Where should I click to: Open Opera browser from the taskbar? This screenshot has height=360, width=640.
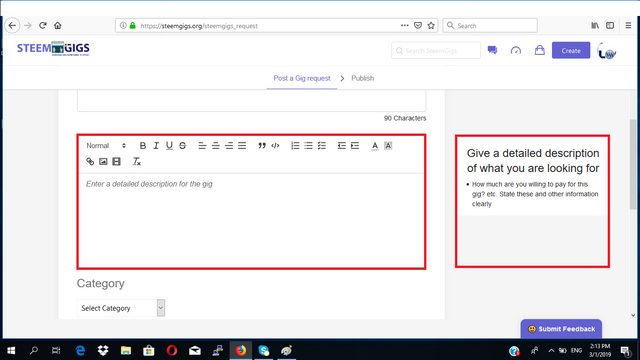tap(172, 350)
